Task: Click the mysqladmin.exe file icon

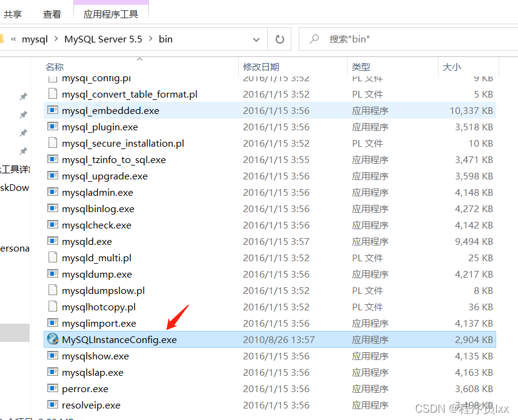Action: (53, 192)
